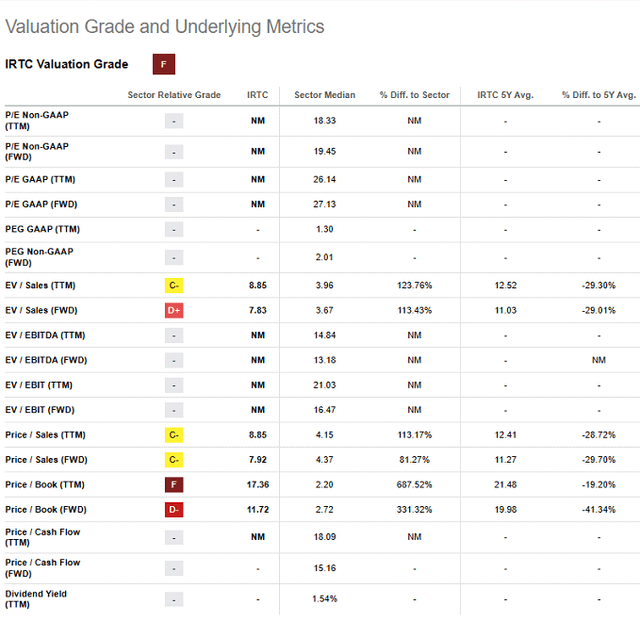640x621 pixels.
Task: Click the P/E Non-GAAP (TTM) dash grade badge
Action: tap(174, 121)
